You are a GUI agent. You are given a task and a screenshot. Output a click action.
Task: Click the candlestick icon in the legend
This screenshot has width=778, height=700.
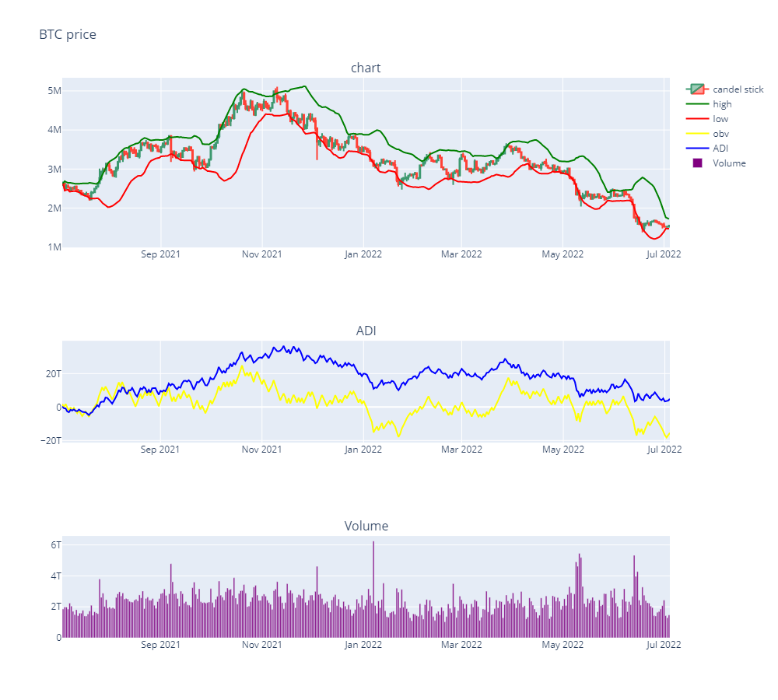697,89
